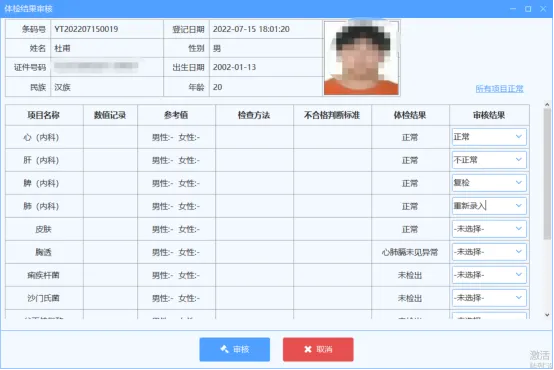Click the 脾 (内科) item name
Image resolution: width=554 pixels, height=370 pixels.
[x=41, y=183]
